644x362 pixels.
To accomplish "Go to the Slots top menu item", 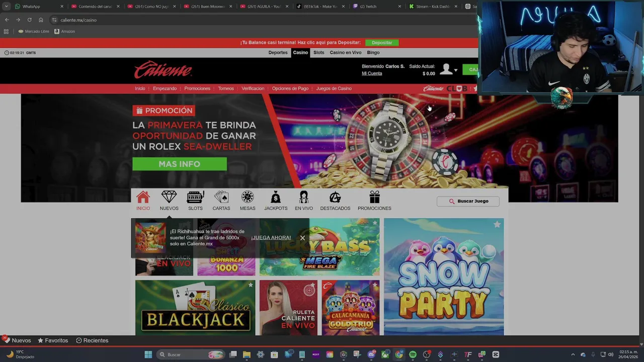I will click(319, 52).
